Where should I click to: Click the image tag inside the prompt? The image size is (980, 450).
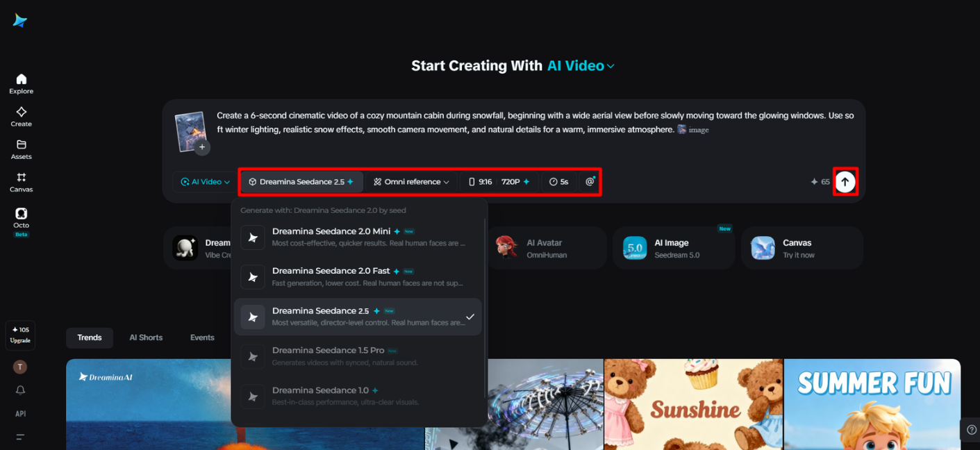[x=693, y=130]
